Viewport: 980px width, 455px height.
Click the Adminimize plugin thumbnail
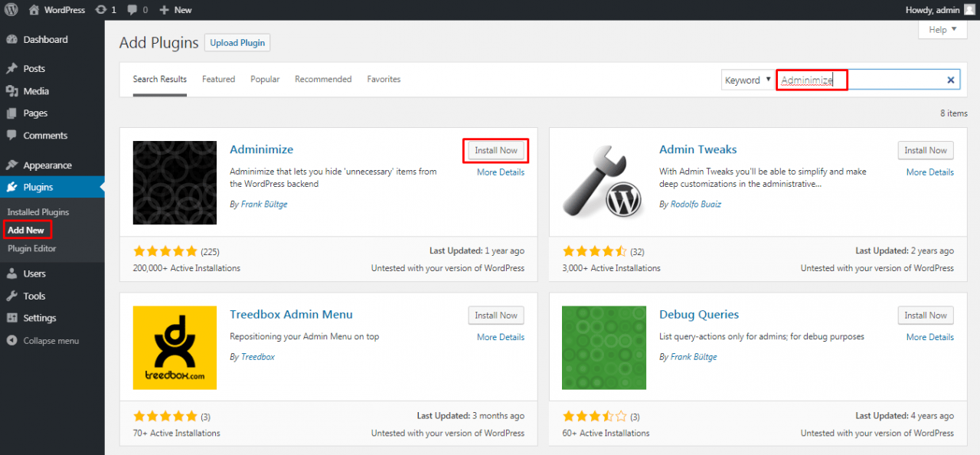click(x=175, y=182)
